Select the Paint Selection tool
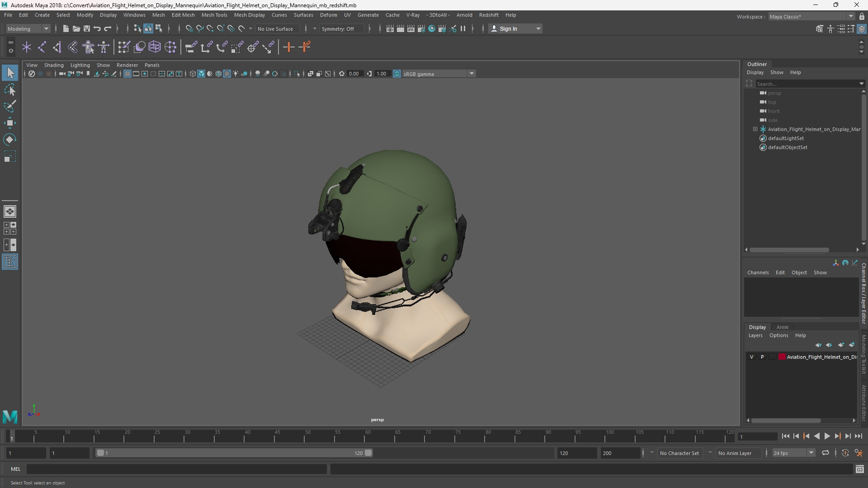The image size is (868, 488). click(10, 107)
